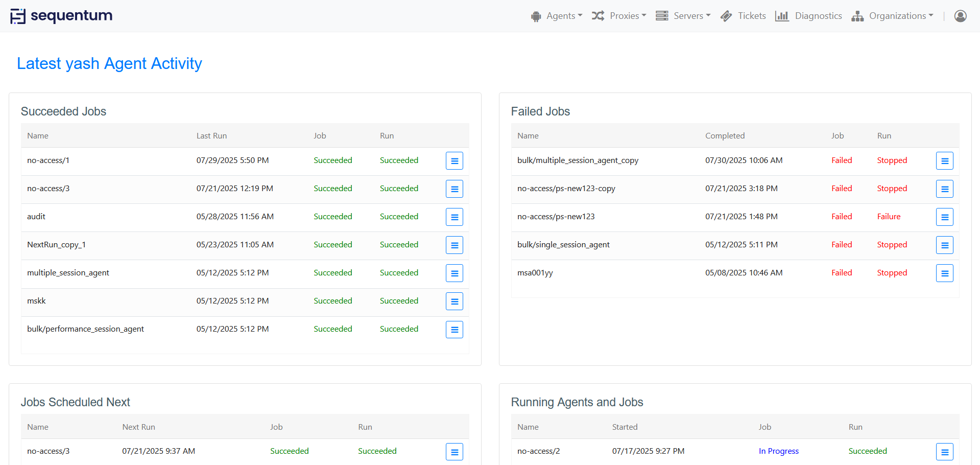This screenshot has height=465, width=980.
Task: Expand the Agents dropdown menu
Action: click(x=557, y=16)
